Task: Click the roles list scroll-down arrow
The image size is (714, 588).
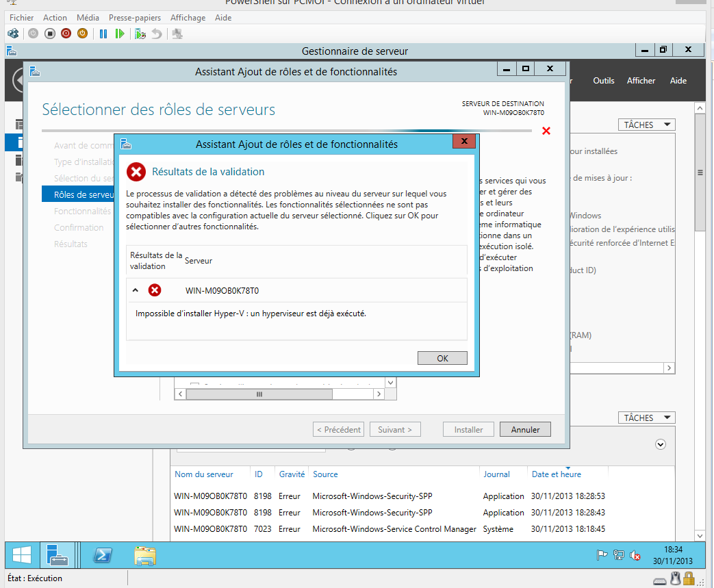Action: [391, 383]
